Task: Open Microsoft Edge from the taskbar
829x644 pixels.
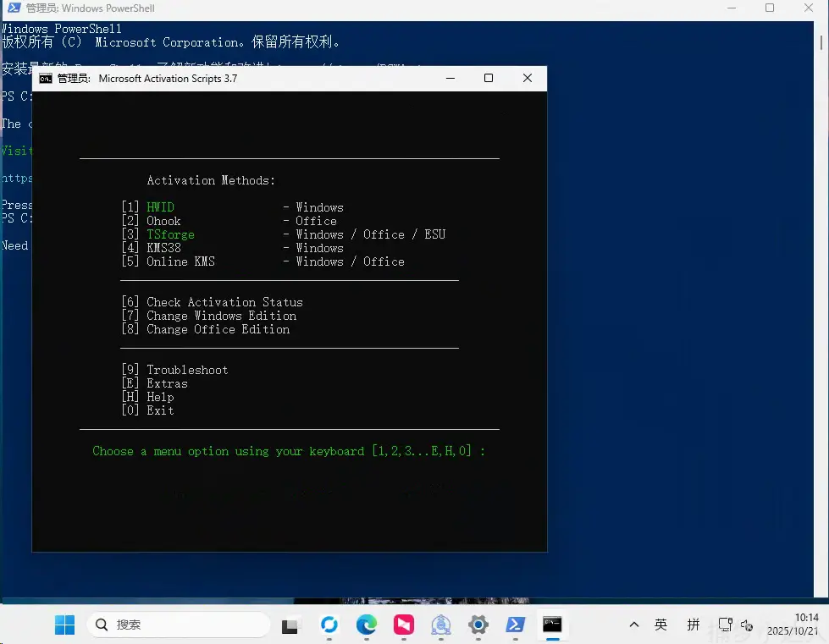Action: [x=367, y=625]
